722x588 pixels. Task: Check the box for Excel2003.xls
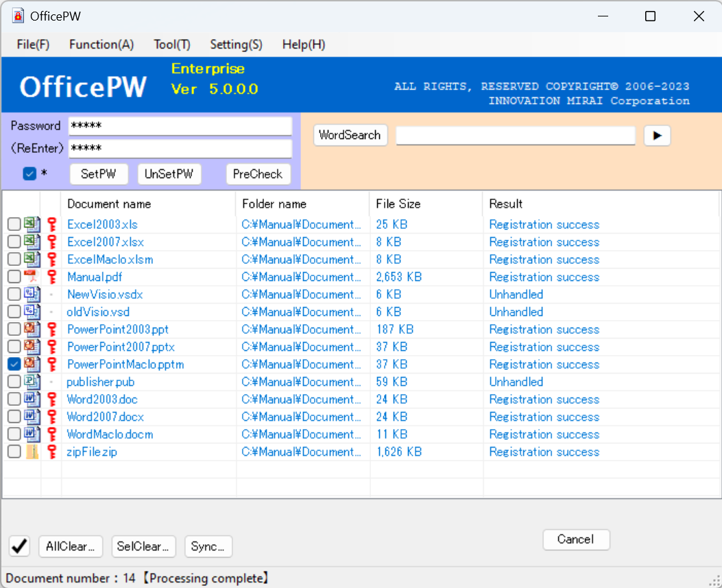14,224
